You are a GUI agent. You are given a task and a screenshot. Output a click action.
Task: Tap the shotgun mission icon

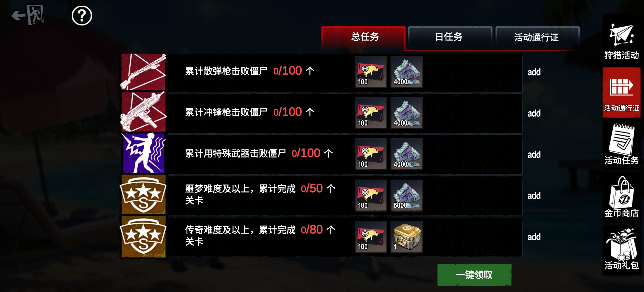click(144, 72)
